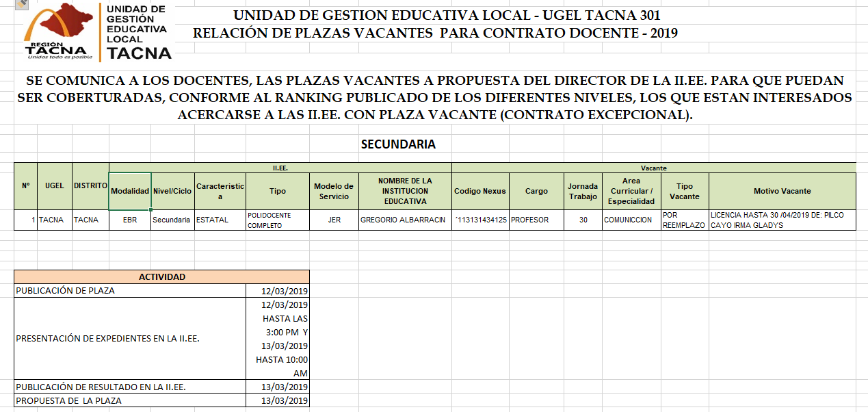Click the 13/03/2019 date beside PUBLICACIÓN DE RESULTADO
The height and width of the screenshot is (412, 868).
click(278, 387)
